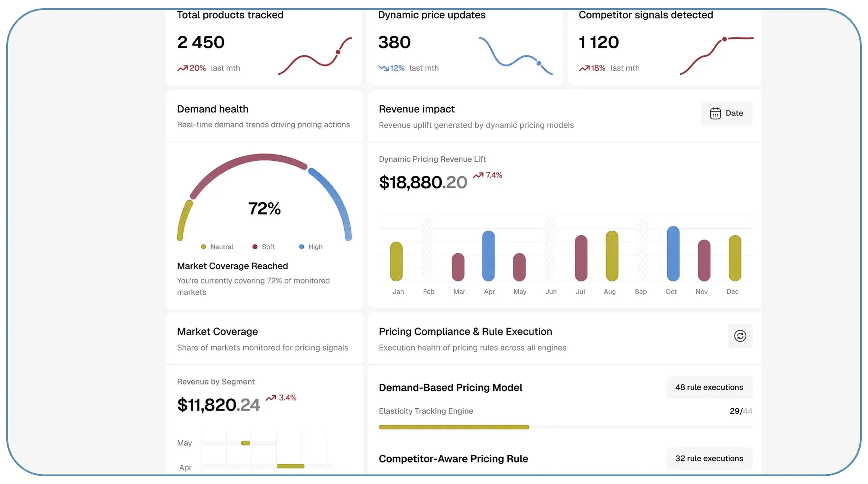Open the Date picker button

(726, 113)
